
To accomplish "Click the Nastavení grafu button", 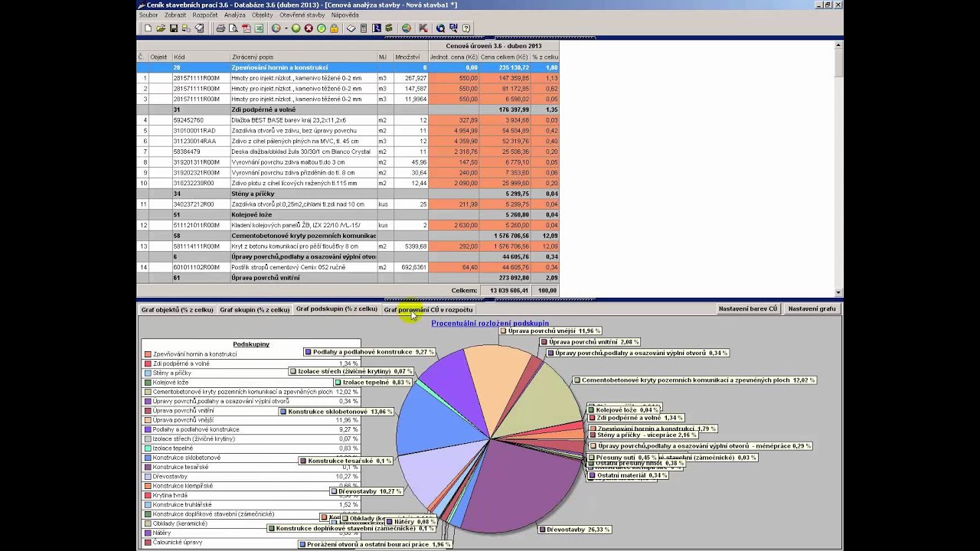I will (x=812, y=308).
